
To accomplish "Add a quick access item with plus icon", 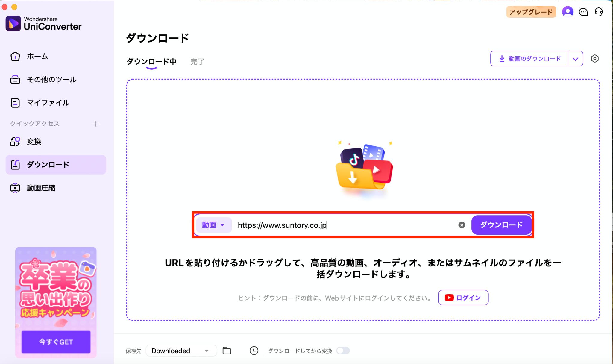I will click(x=96, y=124).
